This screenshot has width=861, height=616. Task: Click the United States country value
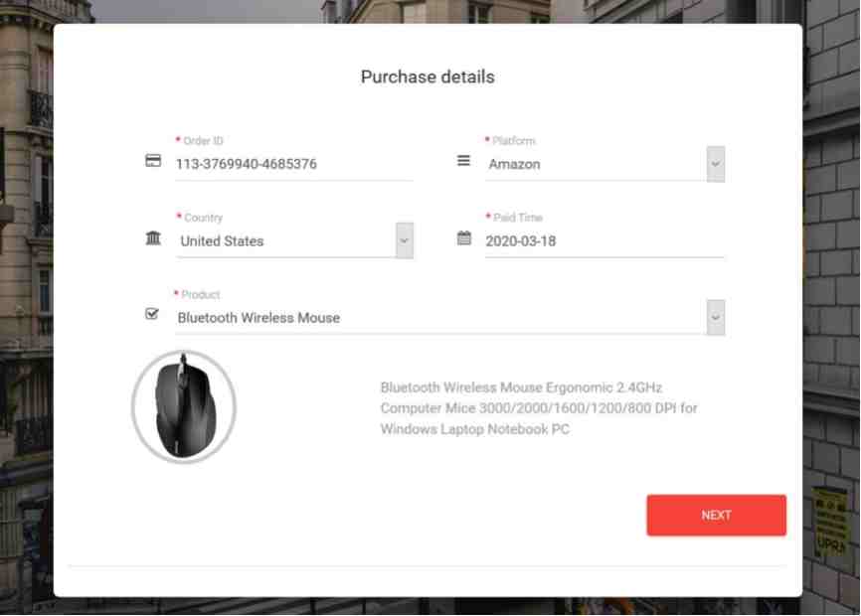click(222, 240)
